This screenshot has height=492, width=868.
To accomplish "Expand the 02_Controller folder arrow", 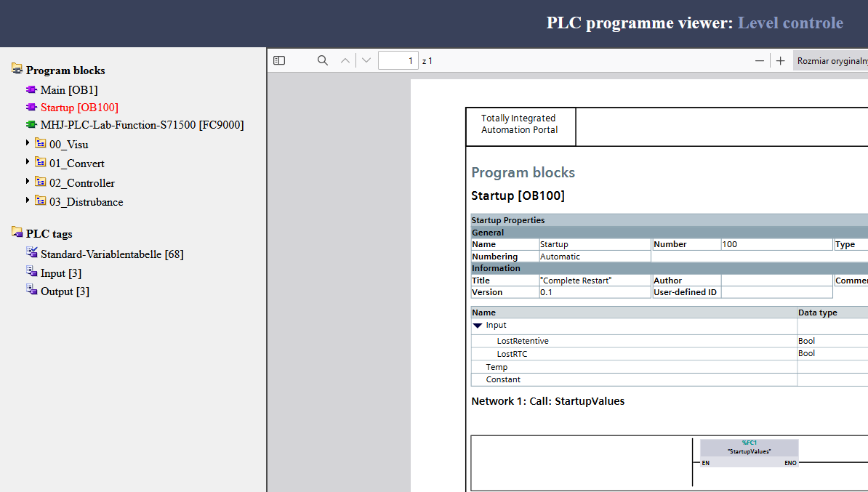I will pyautogui.click(x=28, y=181).
